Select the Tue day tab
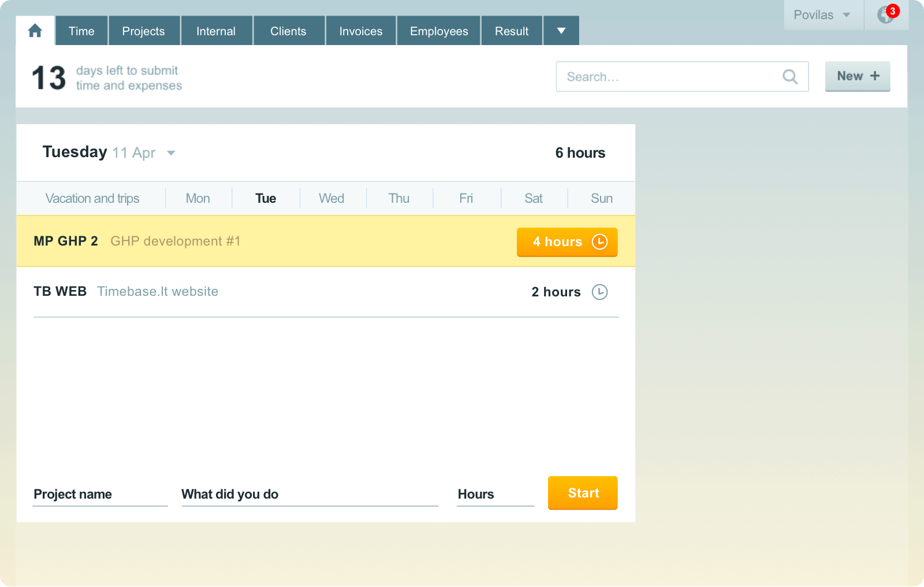The height and width of the screenshot is (587, 924). 266,198
